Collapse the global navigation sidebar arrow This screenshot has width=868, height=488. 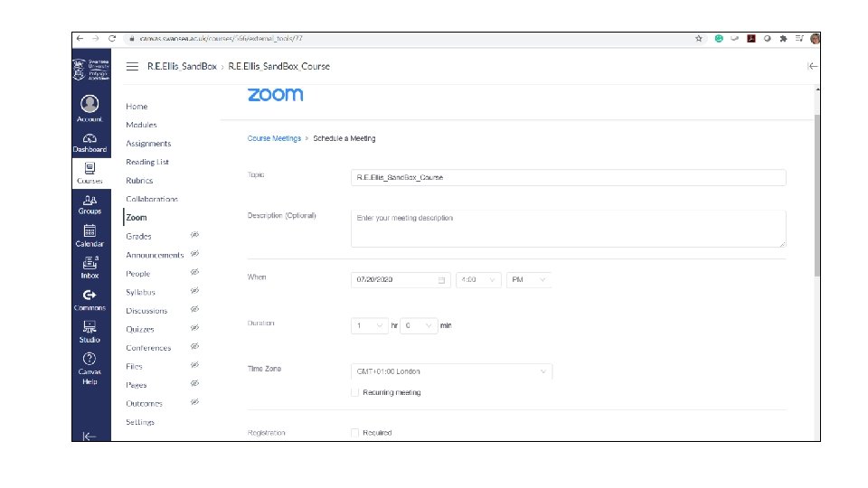pos(90,436)
